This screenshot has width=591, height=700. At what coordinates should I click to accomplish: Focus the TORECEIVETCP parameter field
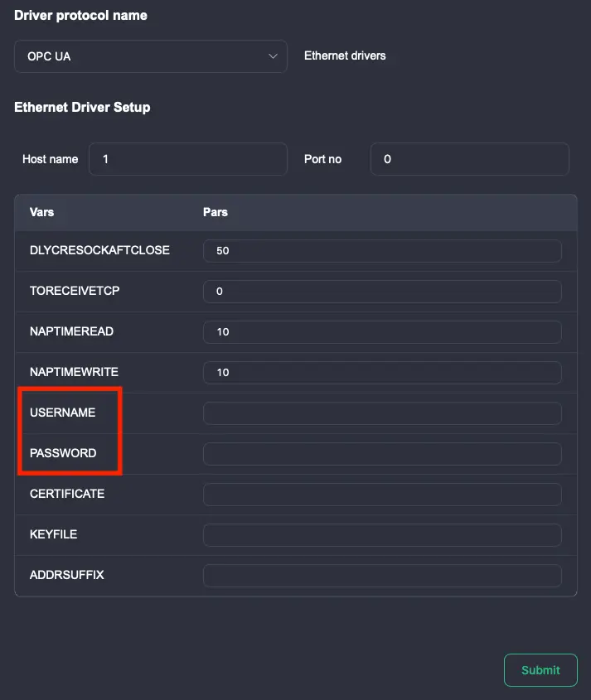(382, 292)
